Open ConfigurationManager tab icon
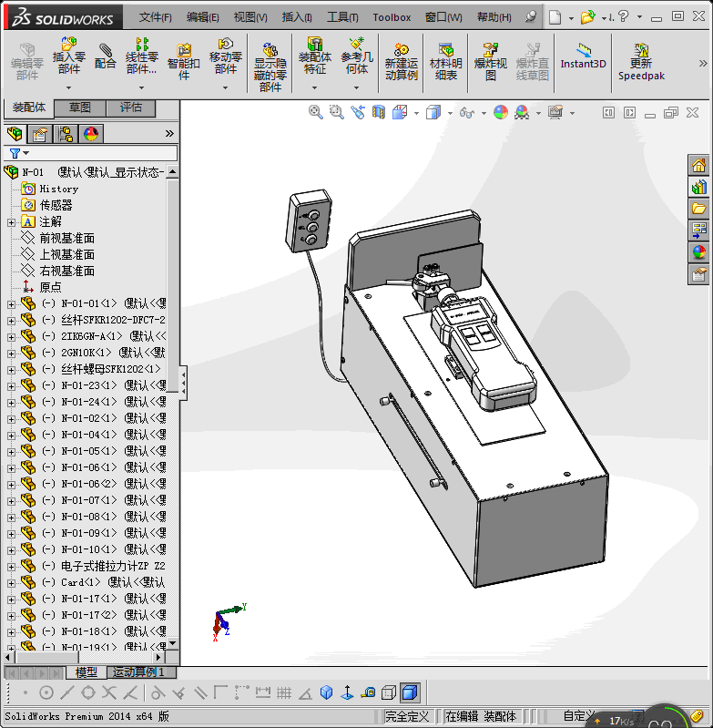 pyautogui.click(x=66, y=134)
